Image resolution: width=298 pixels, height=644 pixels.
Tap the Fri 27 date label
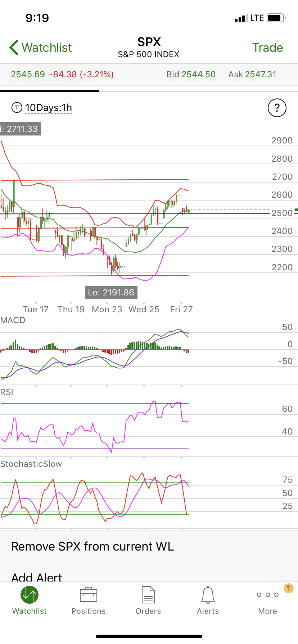181,309
